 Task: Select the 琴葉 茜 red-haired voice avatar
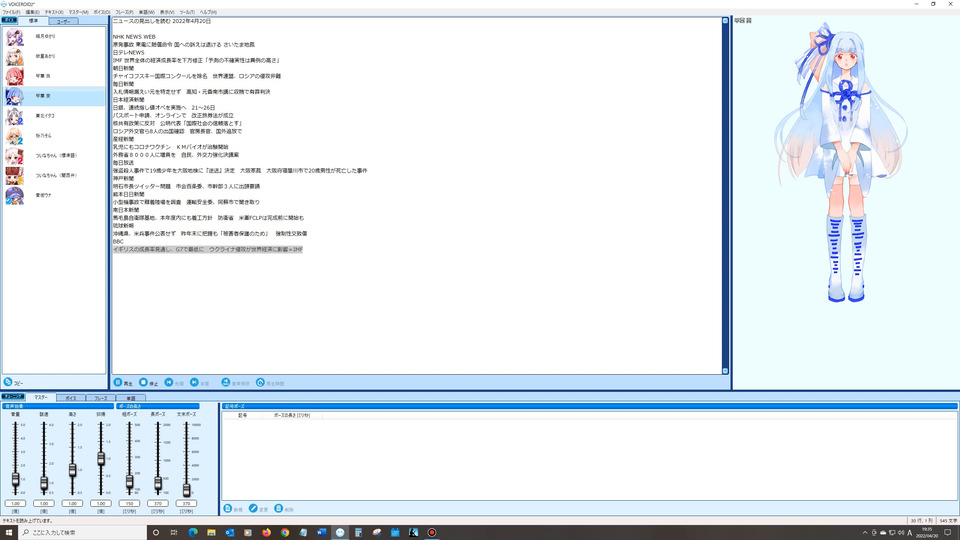(x=14, y=76)
